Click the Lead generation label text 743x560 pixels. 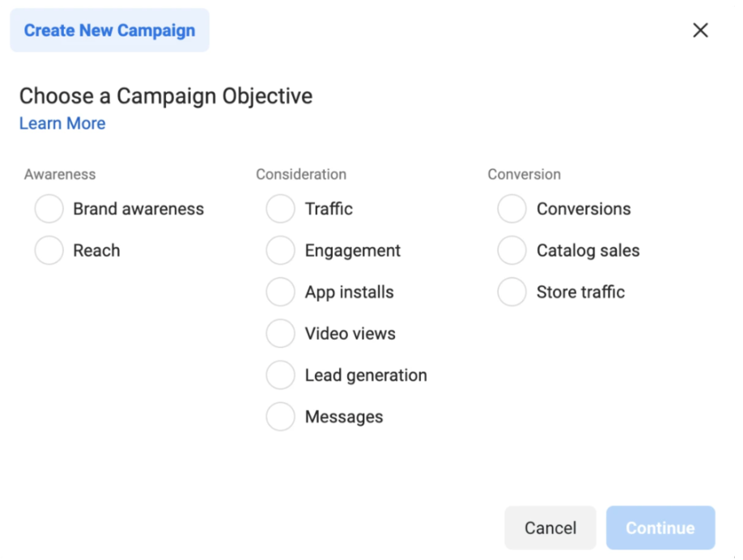(x=366, y=375)
